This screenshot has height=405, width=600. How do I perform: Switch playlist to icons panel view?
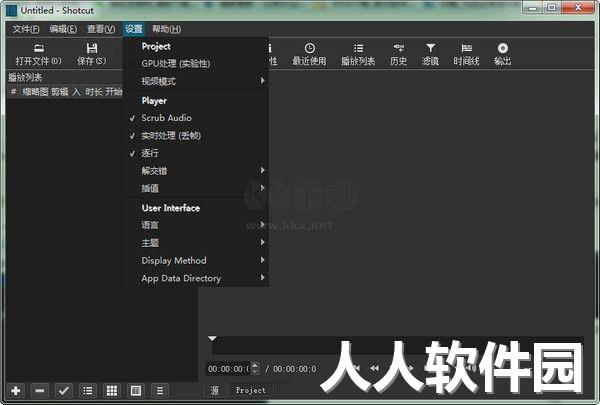[136, 391]
